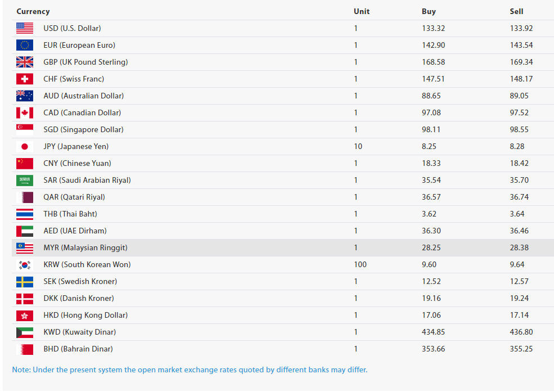Click the Hong Kong flag icon

point(25,316)
